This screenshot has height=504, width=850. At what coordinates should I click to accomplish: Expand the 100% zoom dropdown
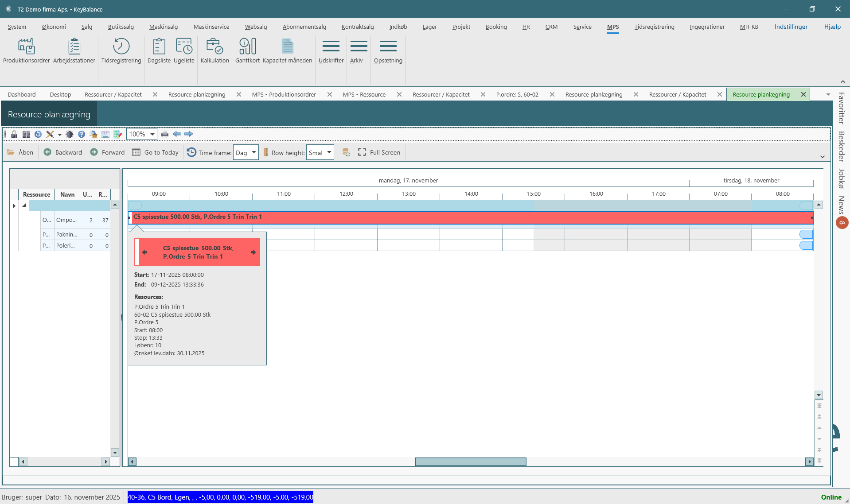[x=152, y=134]
